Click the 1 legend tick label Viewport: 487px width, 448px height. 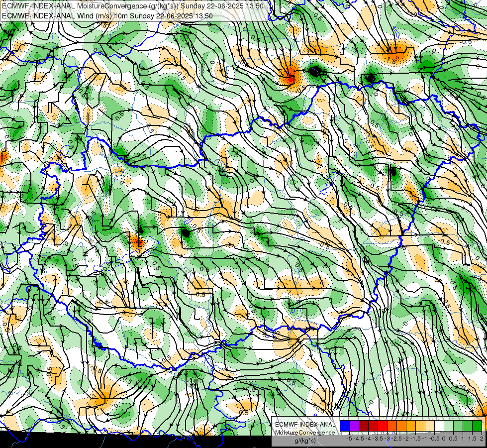tap(463, 439)
